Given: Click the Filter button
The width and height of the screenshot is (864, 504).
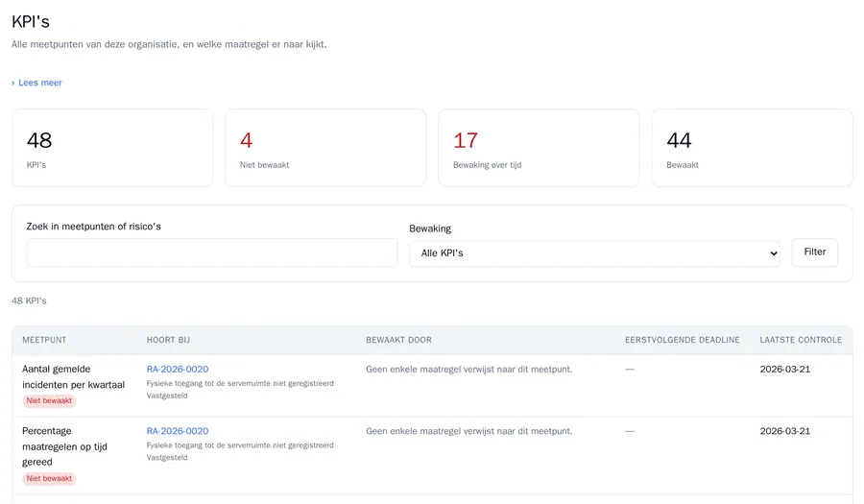Looking at the screenshot, I should (x=814, y=252).
